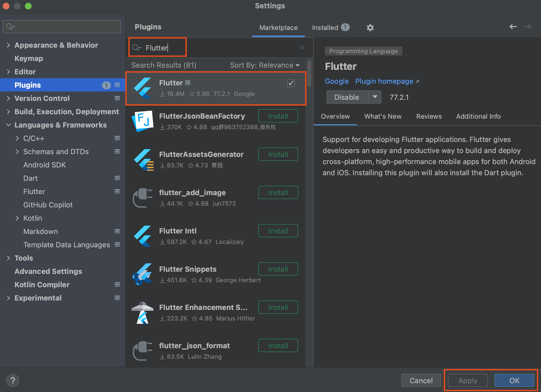Image resolution: width=541 pixels, height=392 pixels.
Task: Click the Plugins update count badge
Action: tap(106, 85)
